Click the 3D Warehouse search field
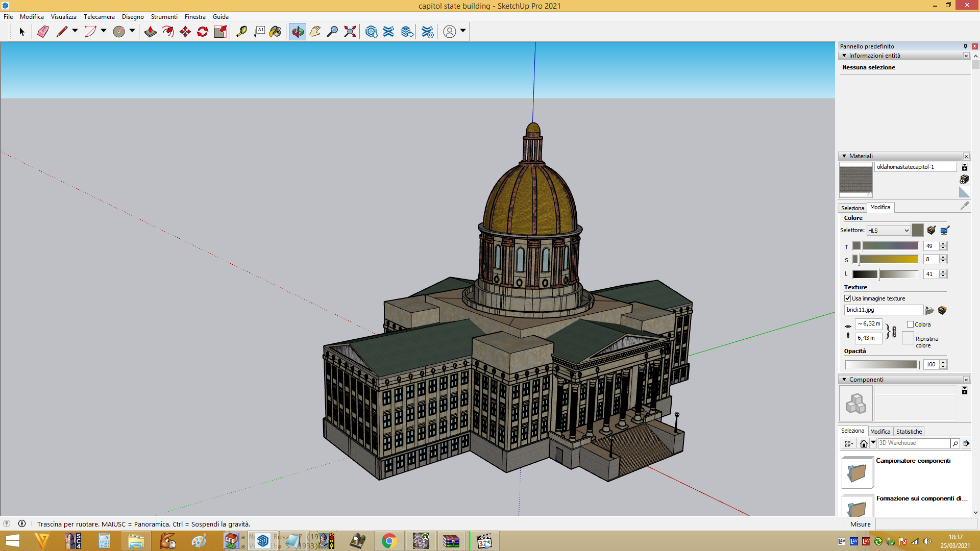Screen dimensions: 980x551 [914, 443]
